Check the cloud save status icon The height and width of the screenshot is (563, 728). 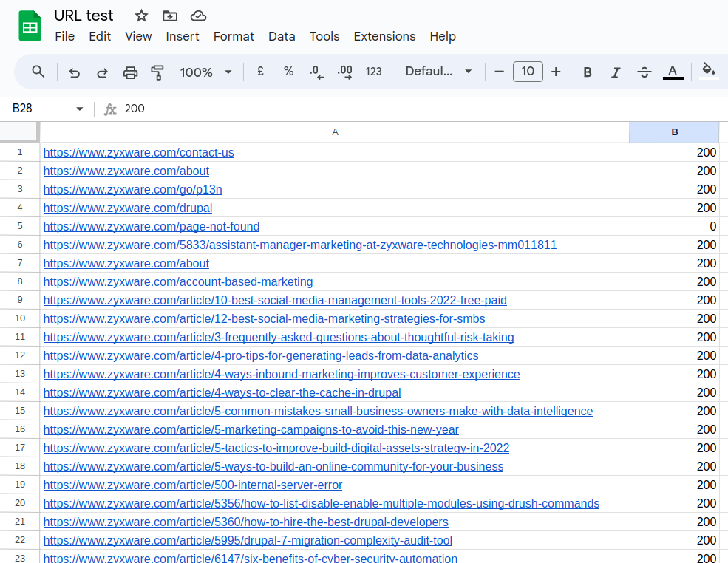198,16
